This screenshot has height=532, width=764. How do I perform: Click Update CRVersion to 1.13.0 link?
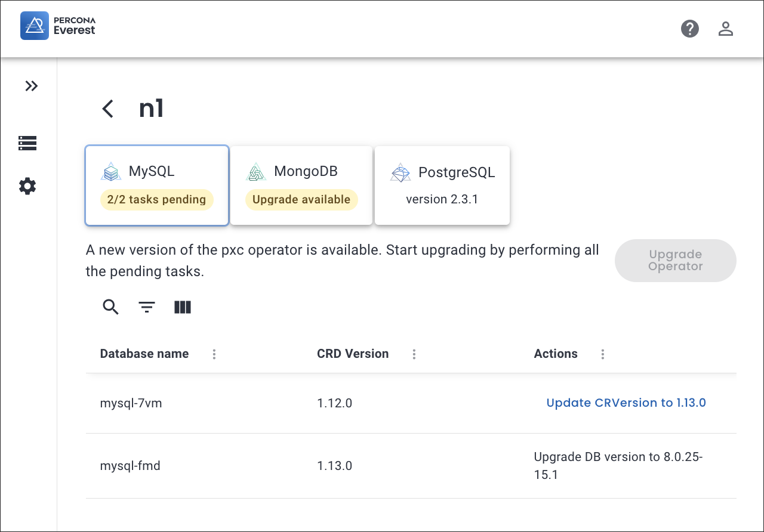pyautogui.click(x=626, y=403)
